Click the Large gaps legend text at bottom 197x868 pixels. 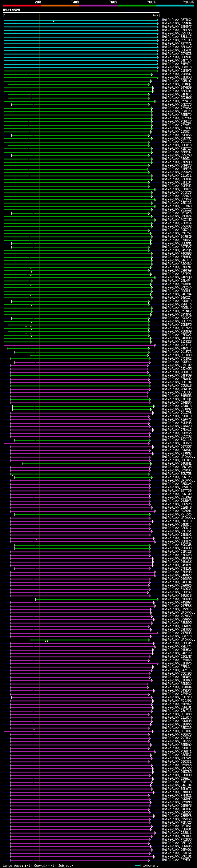[x=37, y=865]
